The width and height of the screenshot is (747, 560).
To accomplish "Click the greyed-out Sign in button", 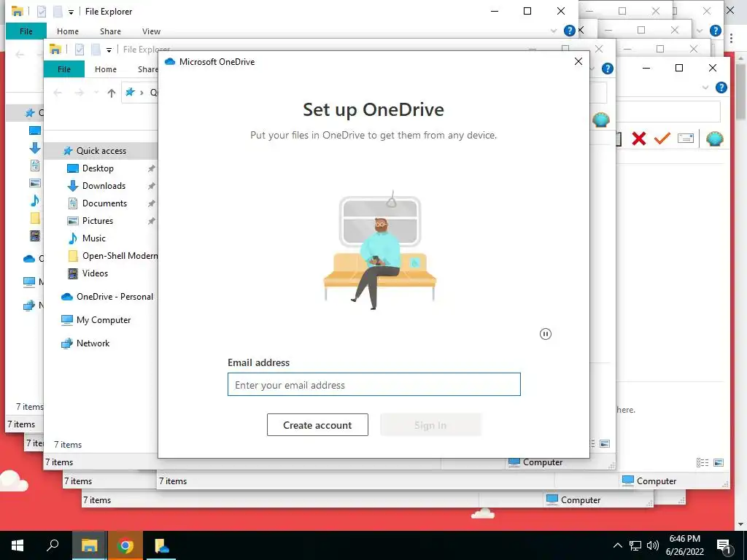I will (430, 425).
